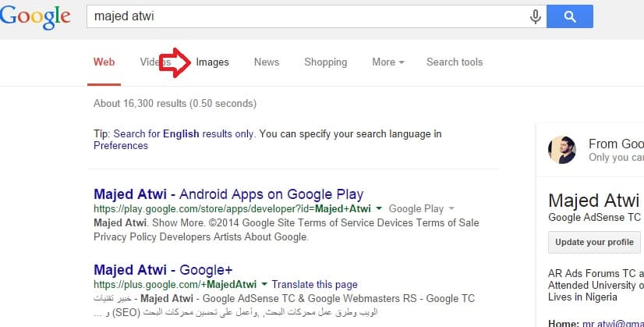The height and width of the screenshot is (327, 644).
Task: Open the Shopping results tab
Action: click(326, 62)
